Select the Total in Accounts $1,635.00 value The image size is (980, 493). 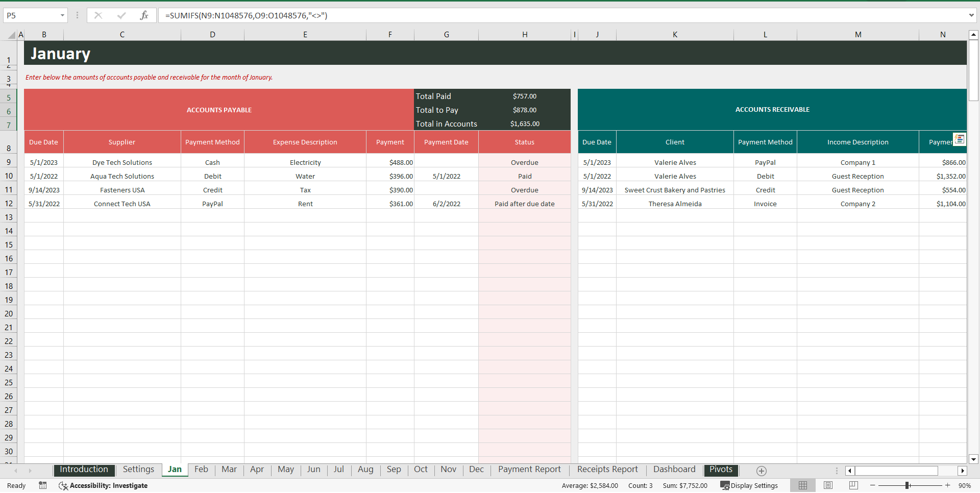point(525,124)
